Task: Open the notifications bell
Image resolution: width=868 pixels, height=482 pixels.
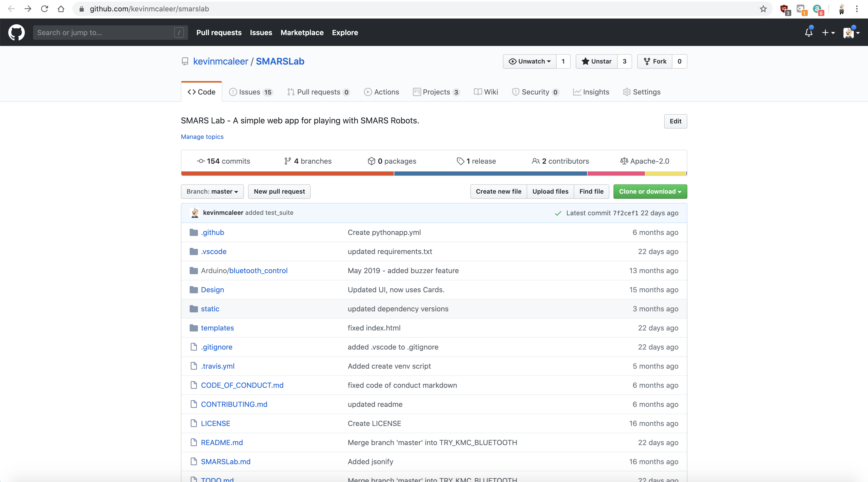Action: pyautogui.click(x=809, y=32)
